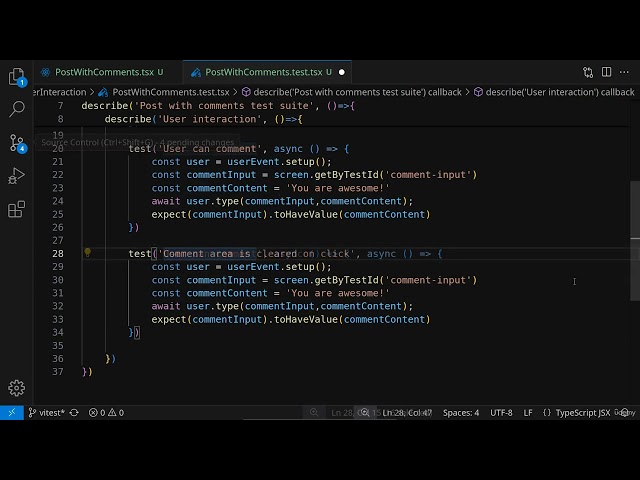This screenshot has width=640, height=480.
Task: Click toHaveValue on line 33
Action: 306,319
